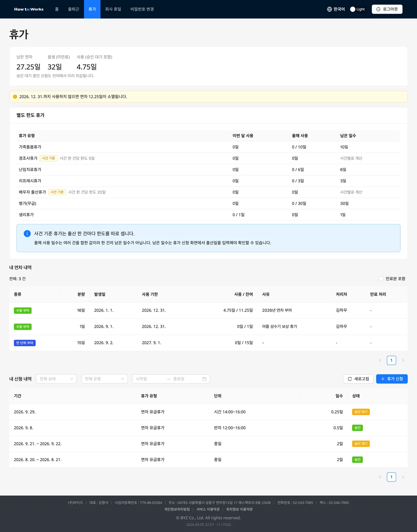Viewport: 417px width, 532px height.
Task: Open the 전체 유형 dropdown
Action: click(105, 379)
